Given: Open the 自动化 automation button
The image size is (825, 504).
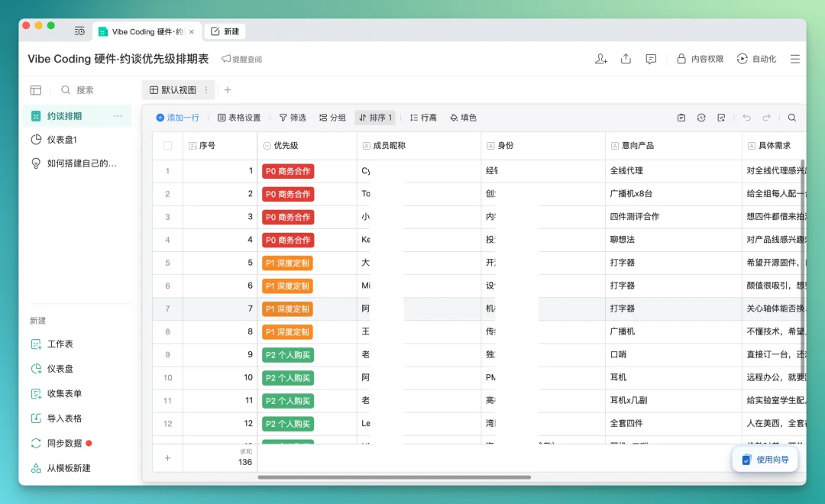Looking at the screenshot, I should (x=756, y=59).
